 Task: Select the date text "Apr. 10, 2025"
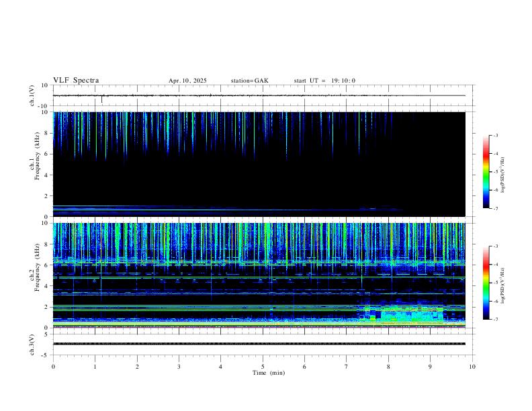pos(187,81)
